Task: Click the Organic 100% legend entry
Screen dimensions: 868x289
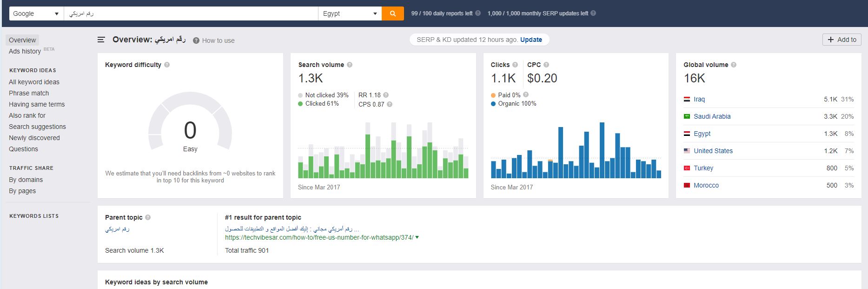Action: tap(514, 103)
